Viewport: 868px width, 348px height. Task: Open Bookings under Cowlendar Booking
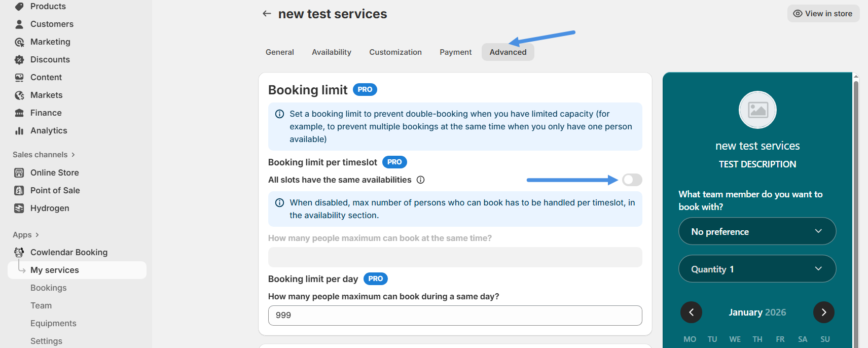(x=48, y=288)
